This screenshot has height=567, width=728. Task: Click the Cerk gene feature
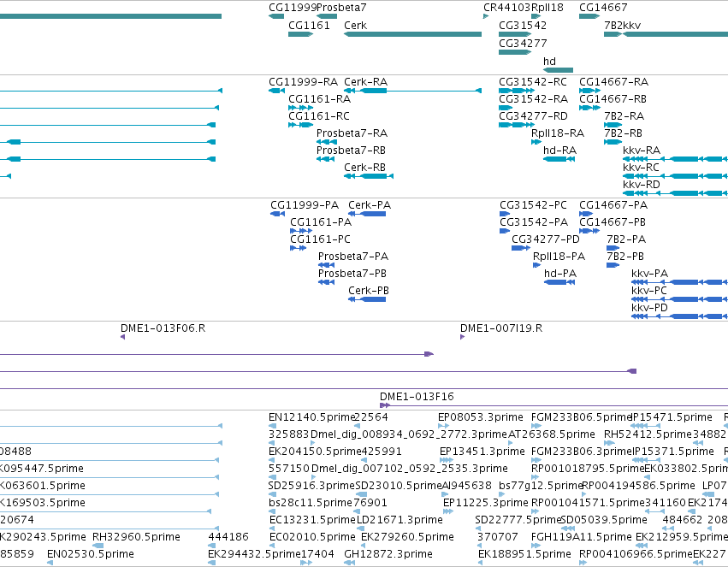click(x=412, y=34)
